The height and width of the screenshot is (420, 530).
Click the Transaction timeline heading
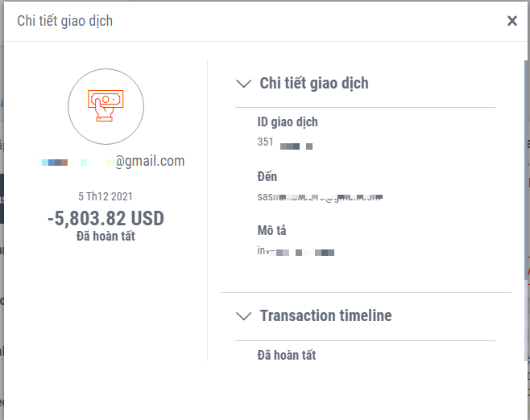pyautogui.click(x=325, y=315)
